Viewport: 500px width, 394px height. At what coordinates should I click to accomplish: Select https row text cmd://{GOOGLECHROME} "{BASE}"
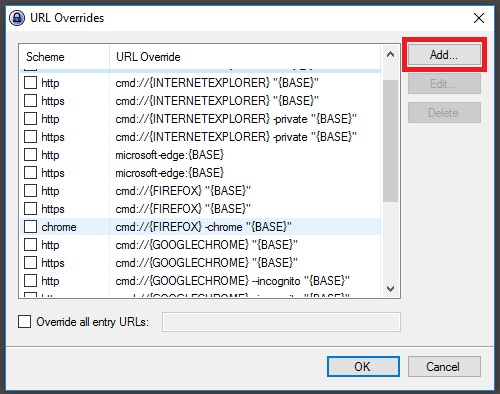click(206, 263)
